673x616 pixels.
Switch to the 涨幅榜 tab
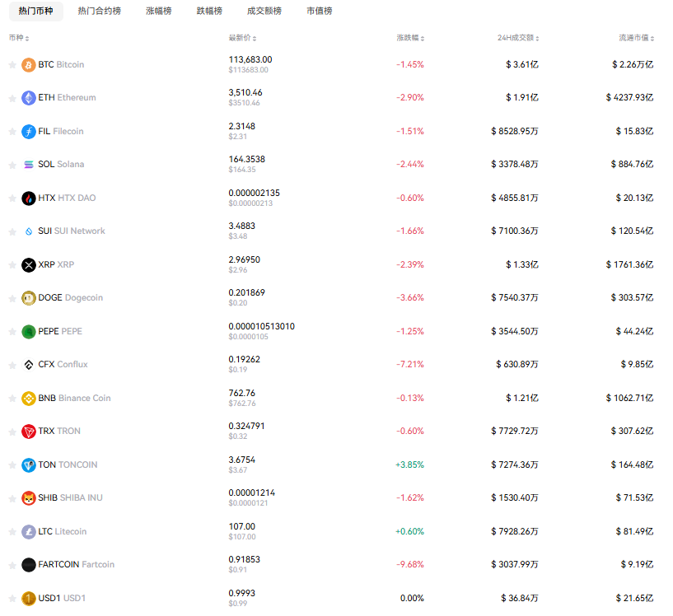pyautogui.click(x=159, y=12)
